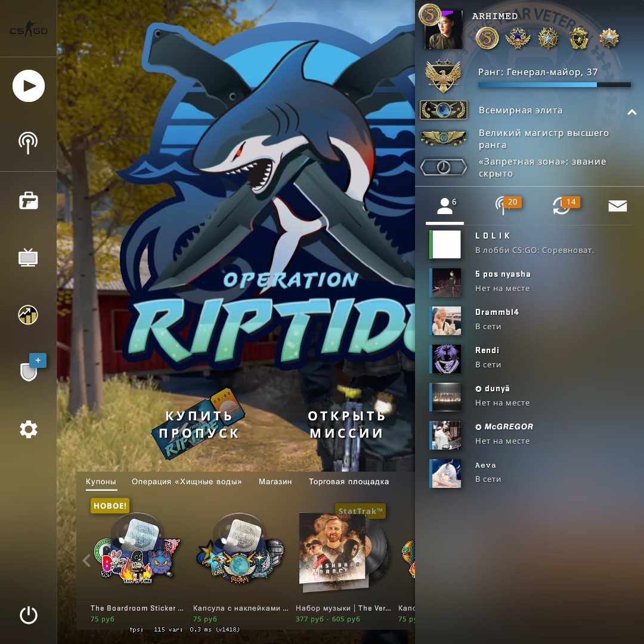Click the CS:GO logo in the sidebar
This screenshot has height=644, width=644.
(x=29, y=29)
